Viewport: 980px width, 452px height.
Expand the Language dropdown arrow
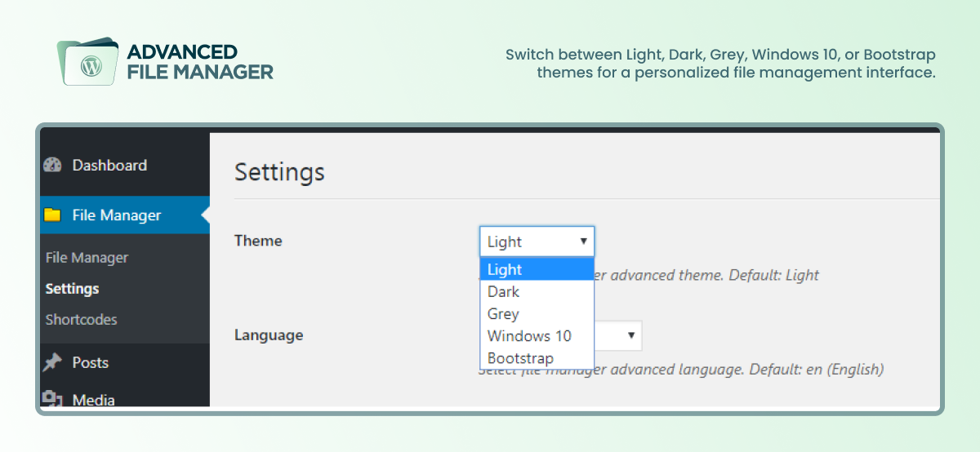click(630, 335)
